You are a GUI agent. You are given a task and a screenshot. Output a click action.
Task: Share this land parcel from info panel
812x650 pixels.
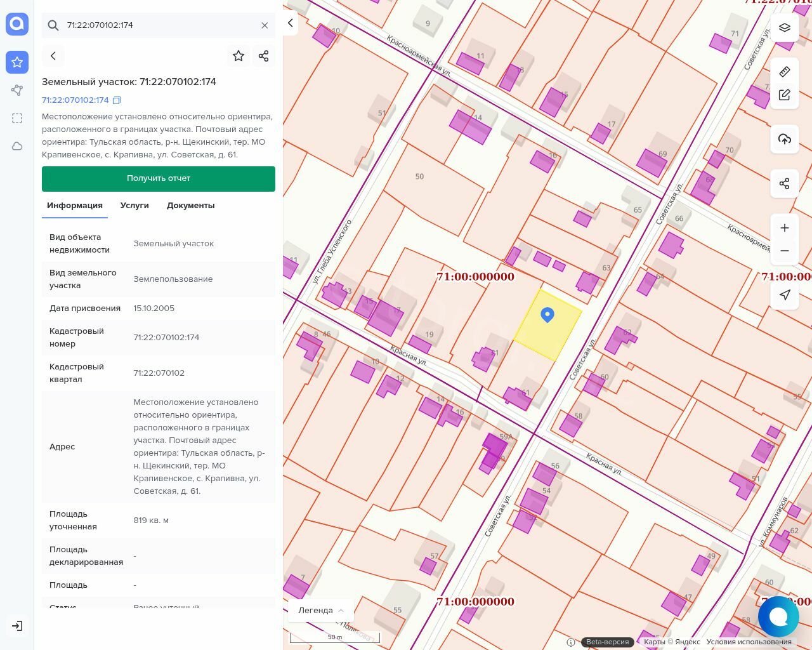pos(264,56)
